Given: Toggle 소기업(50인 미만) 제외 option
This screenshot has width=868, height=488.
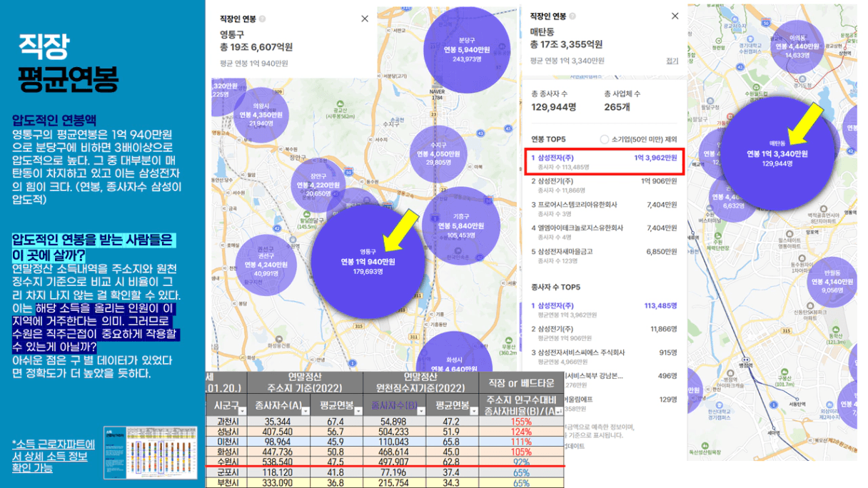Looking at the screenshot, I should [604, 139].
